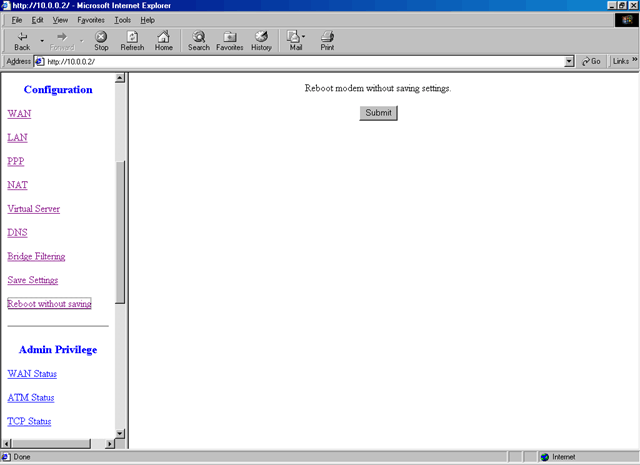640x465 pixels.
Task: Open the Edit menu
Action: [37, 20]
